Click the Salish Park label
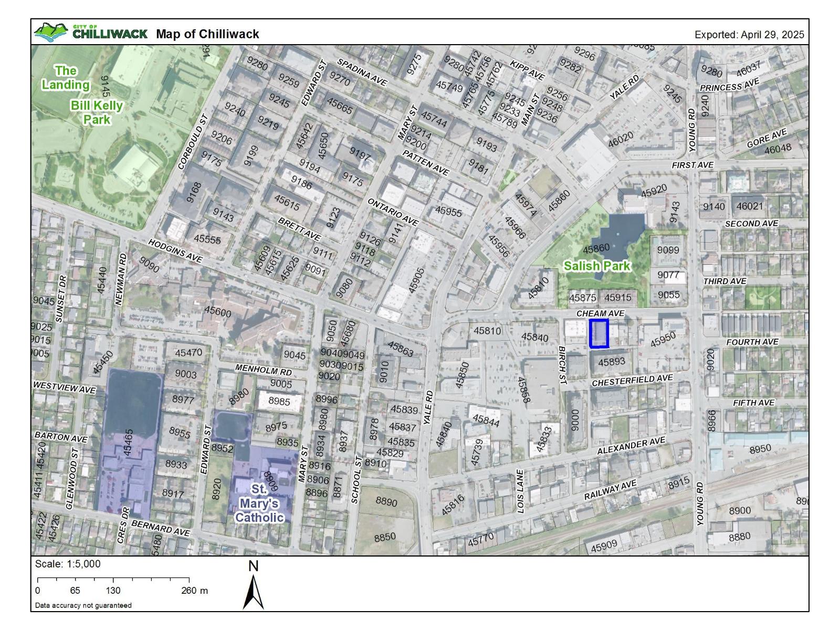The image size is (840, 630). (x=597, y=266)
